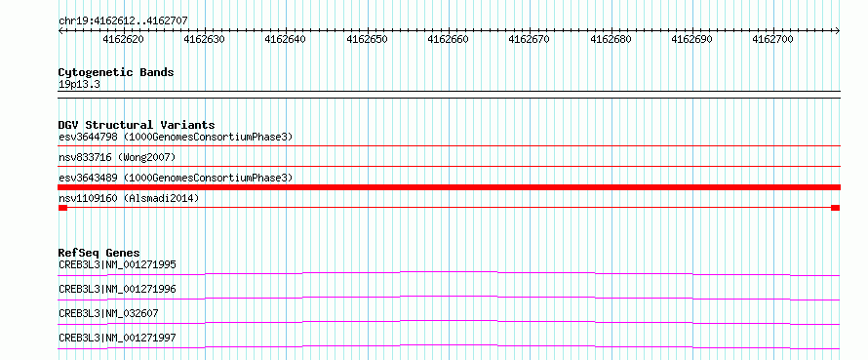Click the 19p13.3 cytogenetic band label
This screenshot has height=360, width=868.
tap(79, 85)
